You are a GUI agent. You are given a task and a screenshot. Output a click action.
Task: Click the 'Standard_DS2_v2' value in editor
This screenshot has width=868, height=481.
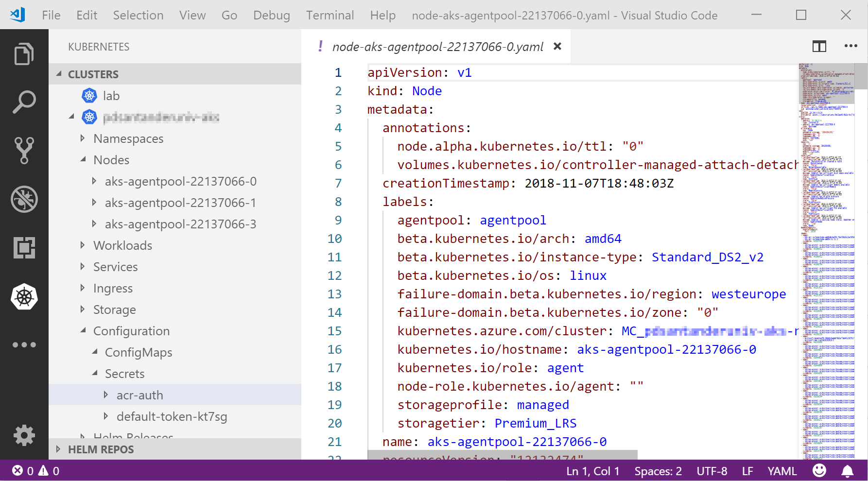(x=708, y=257)
